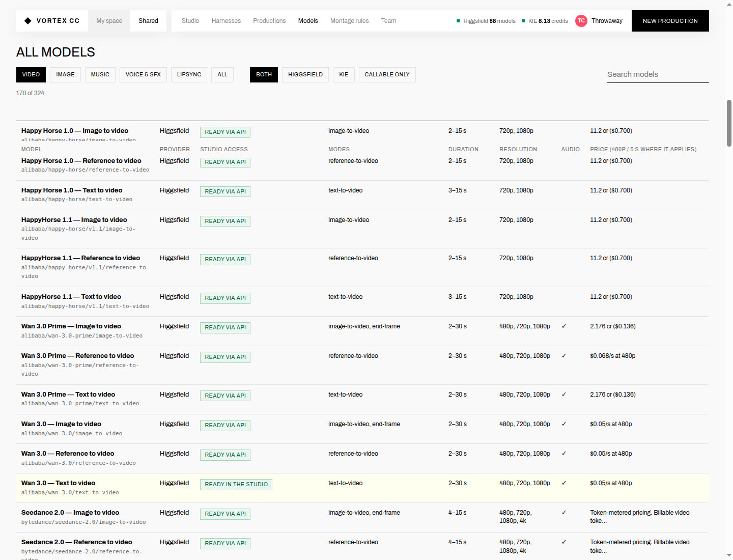The height and width of the screenshot is (560, 733).
Task: Click the New Production button
Action: tap(670, 21)
